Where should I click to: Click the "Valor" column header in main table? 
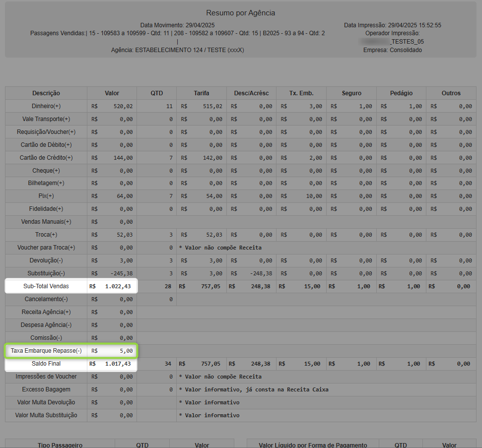point(112,93)
